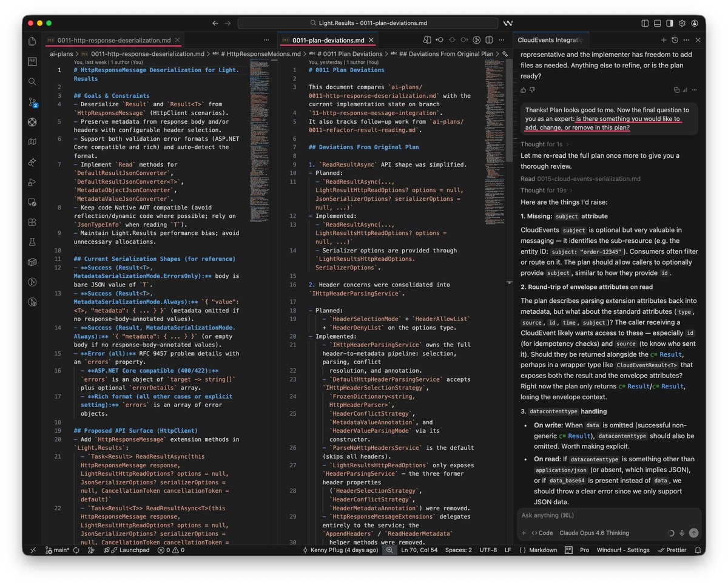Click Launchpad in the status bar
728x585 pixels.
[x=126, y=550]
